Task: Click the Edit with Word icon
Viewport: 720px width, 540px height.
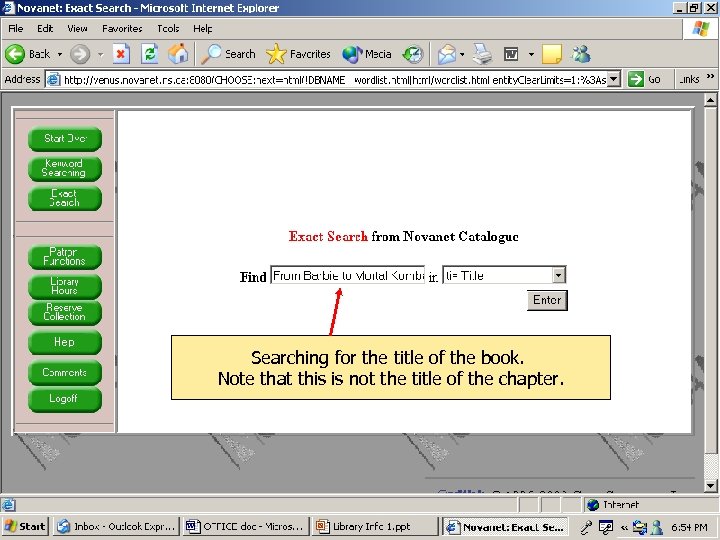Action: click(x=511, y=54)
